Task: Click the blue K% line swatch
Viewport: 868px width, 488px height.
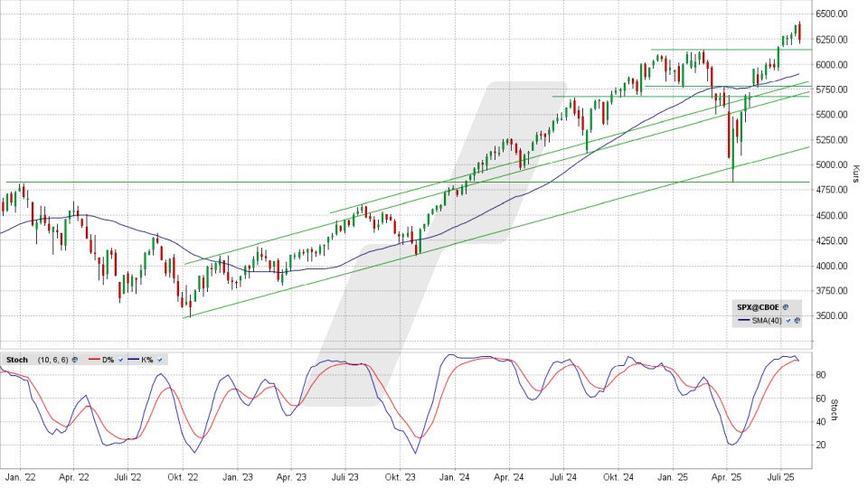Action: coord(134,359)
